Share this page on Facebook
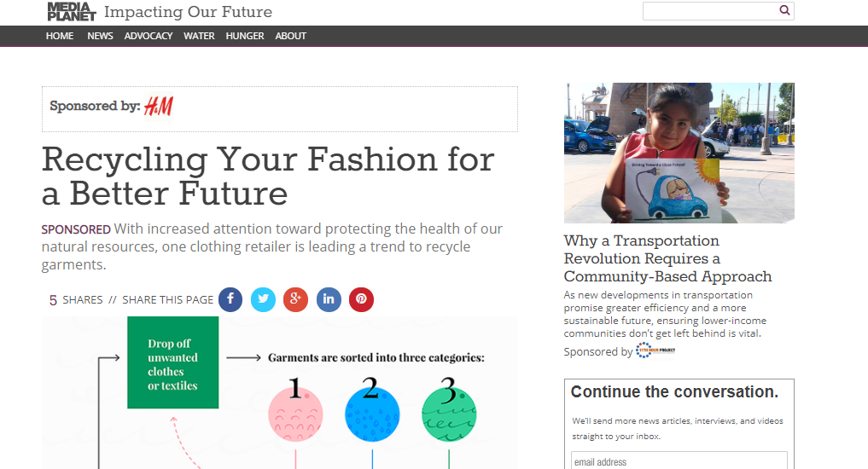868x469 pixels. pos(230,299)
